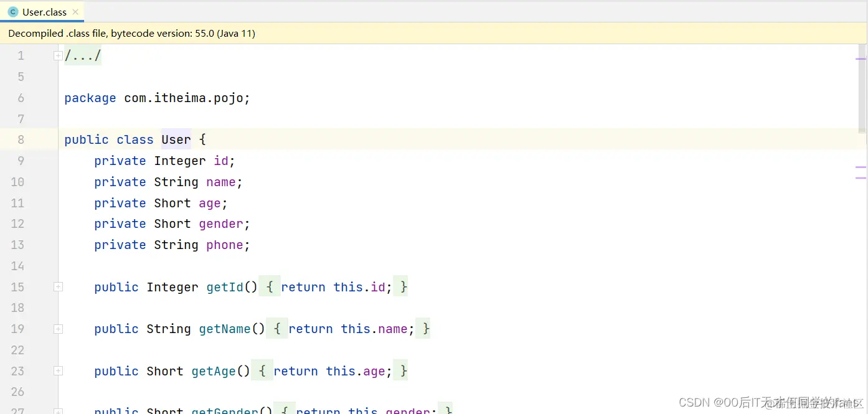Click line number 15 in the gutter
Image resolution: width=868 pixels, height=414 pixels.
17,287
